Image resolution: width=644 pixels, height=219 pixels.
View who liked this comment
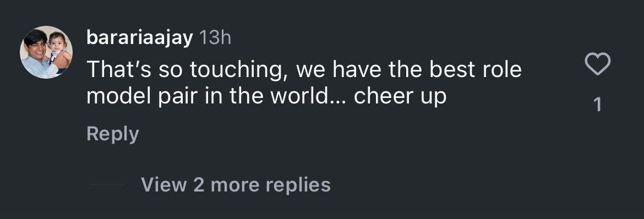point(598,105)
